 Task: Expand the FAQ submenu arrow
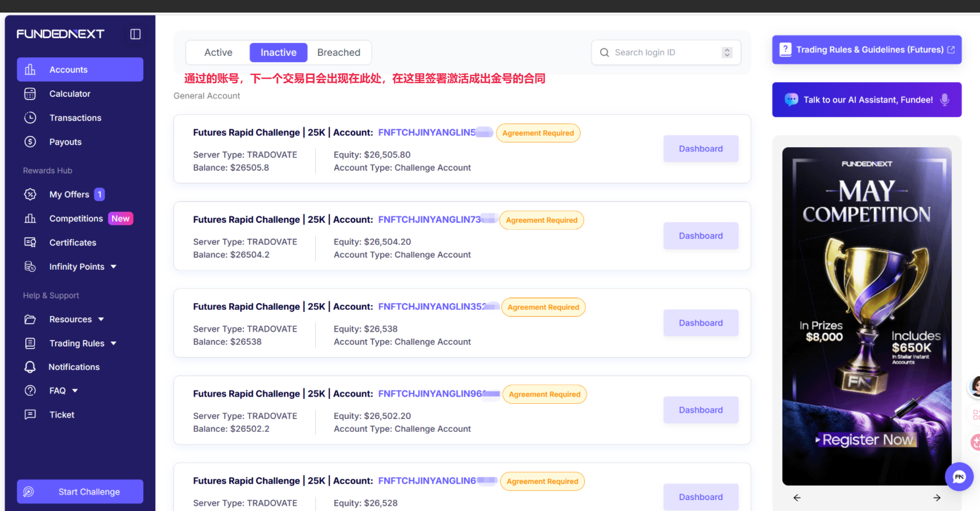75,391
